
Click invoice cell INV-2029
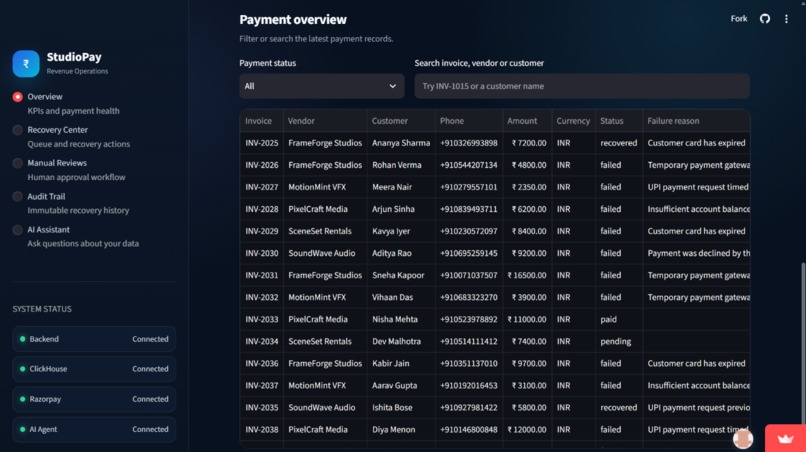pyautogui.click(x=262, y=231)
